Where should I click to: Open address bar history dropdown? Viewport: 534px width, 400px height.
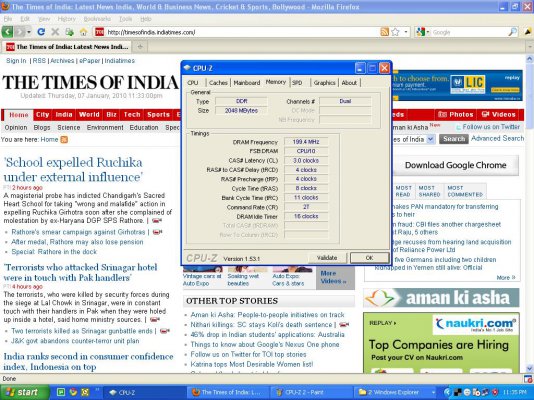coord(406,32)
